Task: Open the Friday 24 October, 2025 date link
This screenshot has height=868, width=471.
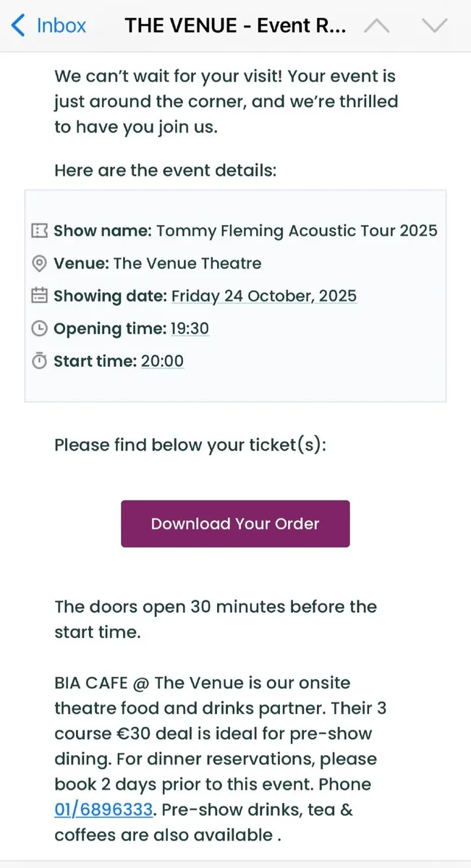Action: click(x=263, y=296)
